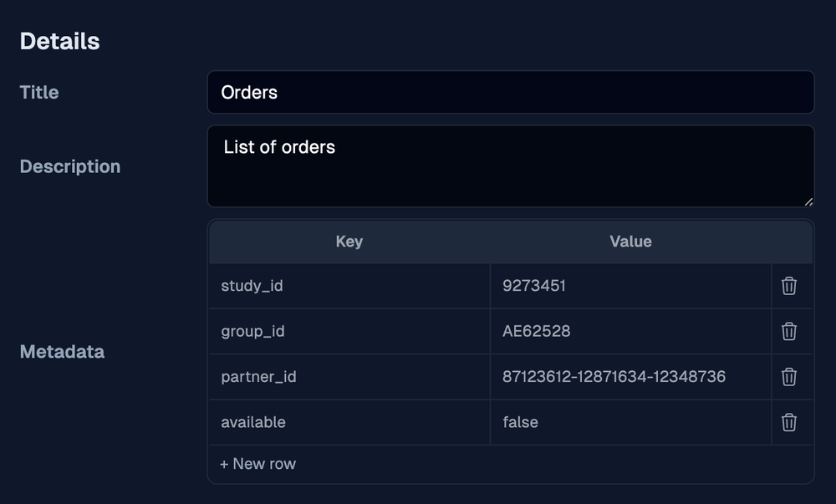The image size is (836, 504).
Task: Edit the partner_id key cell
Action: pos(349,377)
